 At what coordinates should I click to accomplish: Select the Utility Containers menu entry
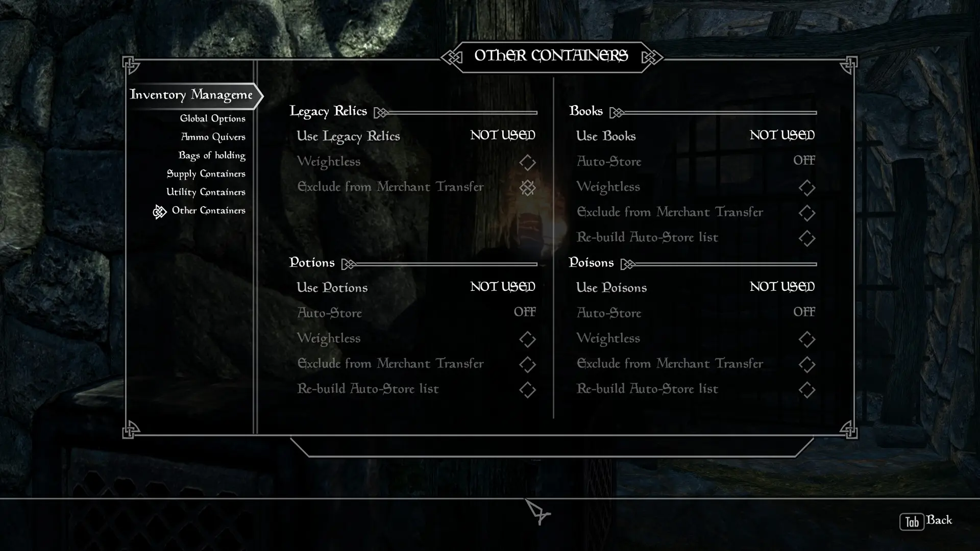click(206, 192)
